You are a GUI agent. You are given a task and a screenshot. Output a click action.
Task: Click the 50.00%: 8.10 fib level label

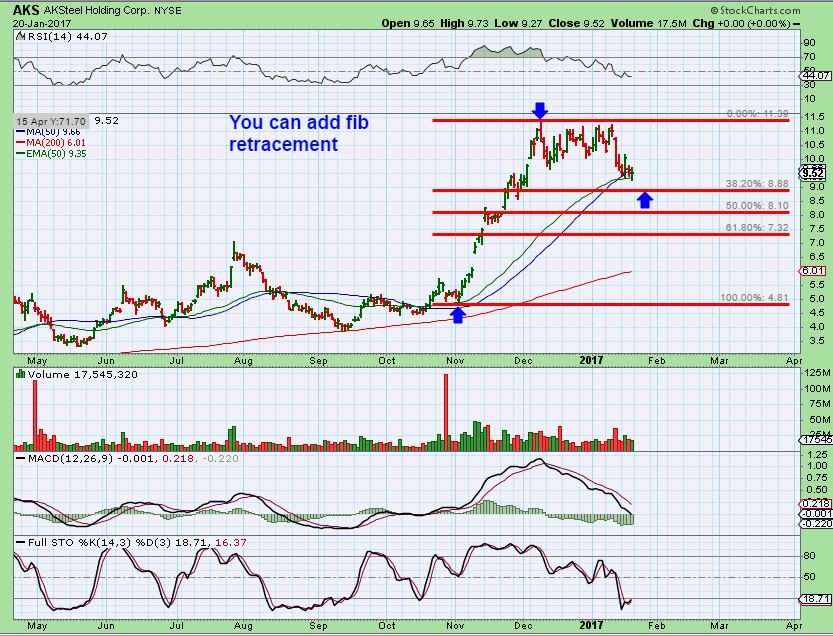click(757, 206)
